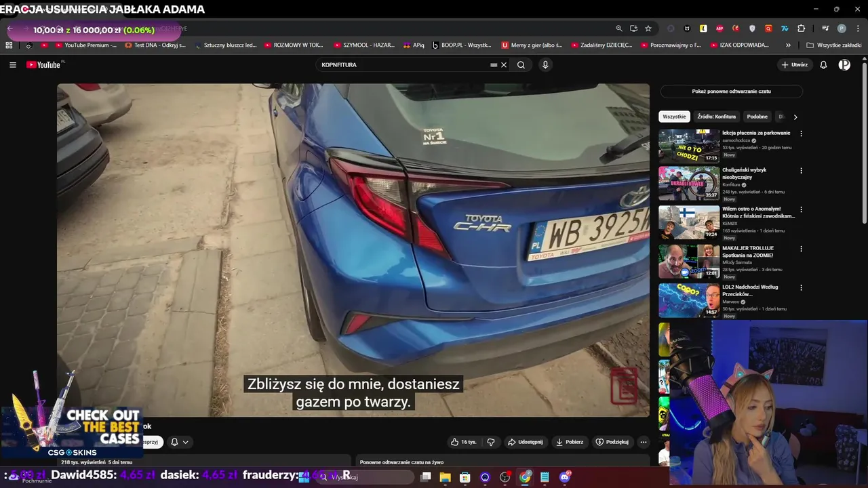Open options for 'lekcja płacenia za parkowanie'

pyautogui.click(x=802, y=134)
